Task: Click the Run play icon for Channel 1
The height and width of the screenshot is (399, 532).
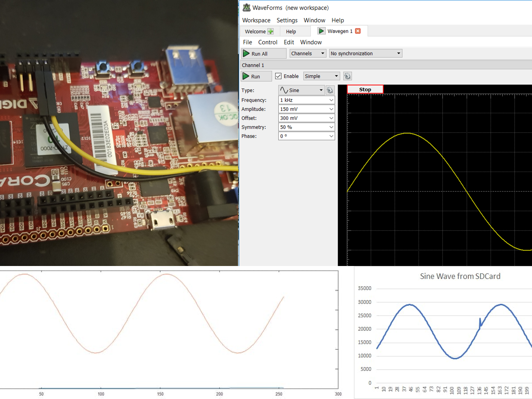Action: (246, 76)
